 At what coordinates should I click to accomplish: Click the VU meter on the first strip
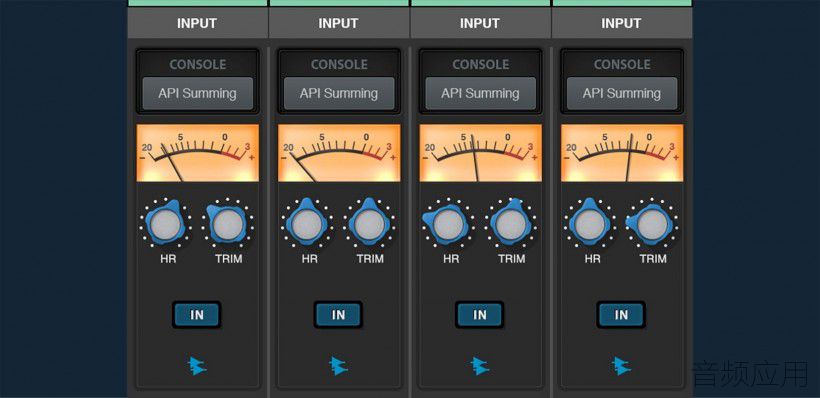tap(198, 153)
